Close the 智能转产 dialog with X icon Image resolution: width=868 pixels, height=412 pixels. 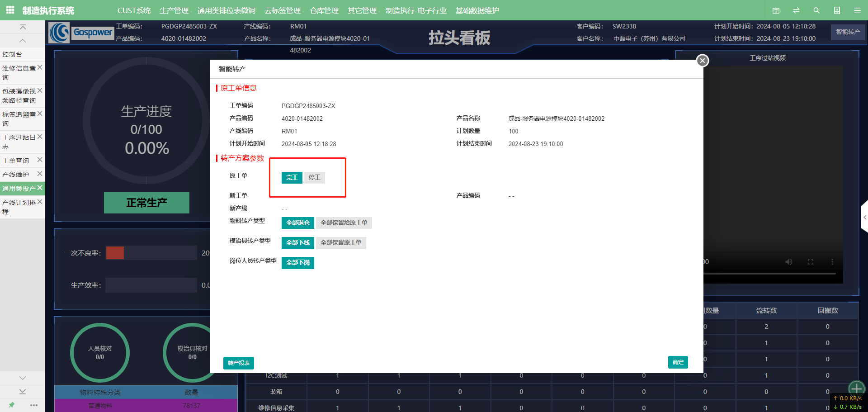(x=702, y=60)
